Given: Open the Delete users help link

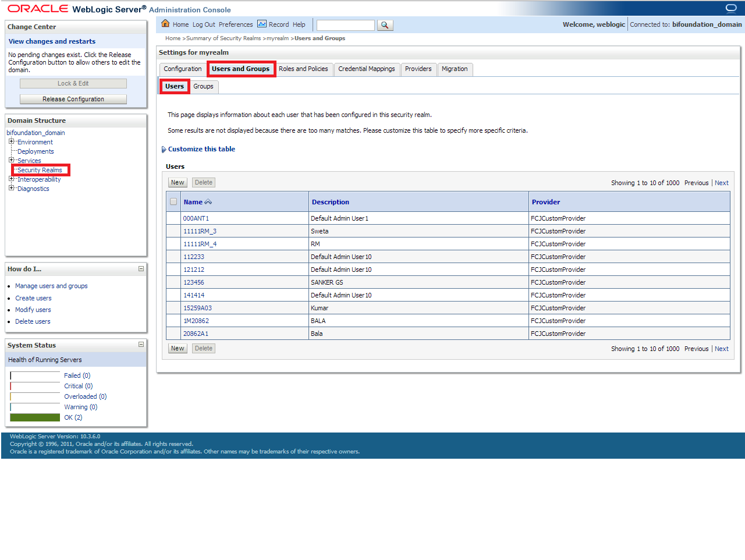Looking at the screenshot, I should pyautogui.click(x=33, y=321).
